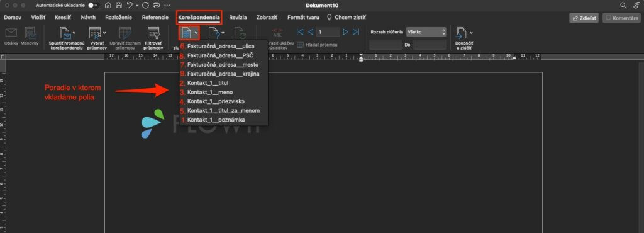Open more quick access options ellipsis
The width and height of the screenshot is (644, 233).
pos(167,5)
